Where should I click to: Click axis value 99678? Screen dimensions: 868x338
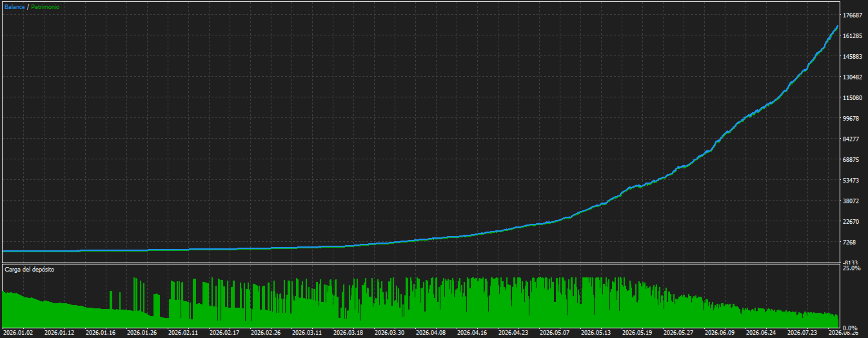pos(851,119)
